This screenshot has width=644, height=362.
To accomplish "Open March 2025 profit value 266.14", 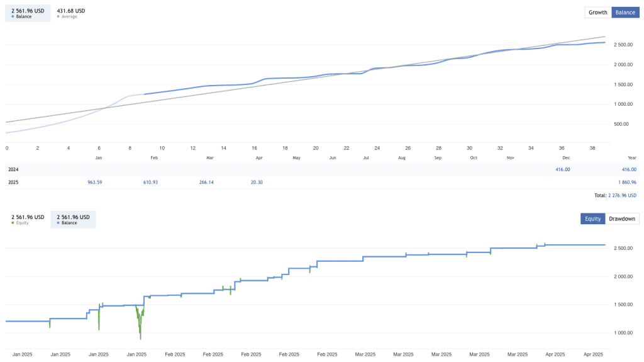I will tap(206, 182).
